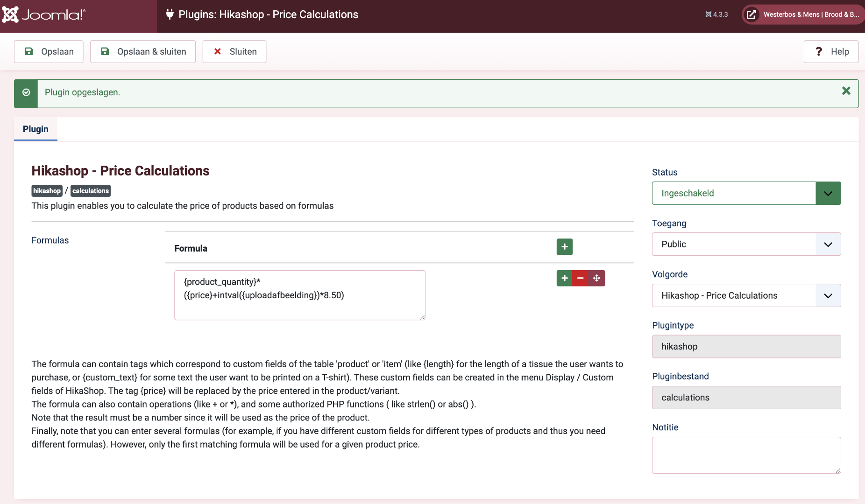The image size is (865, 504).
Task: Open the Help button
Action: click(x=831, y=51)
